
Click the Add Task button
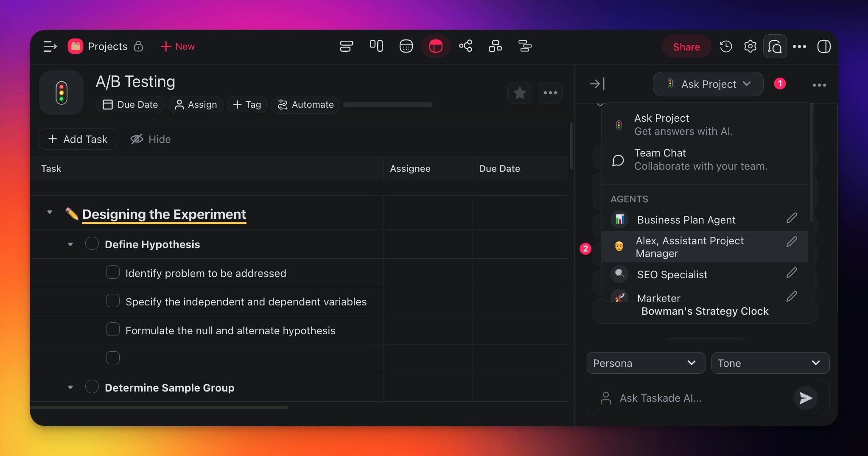click(x=78, y=139)
